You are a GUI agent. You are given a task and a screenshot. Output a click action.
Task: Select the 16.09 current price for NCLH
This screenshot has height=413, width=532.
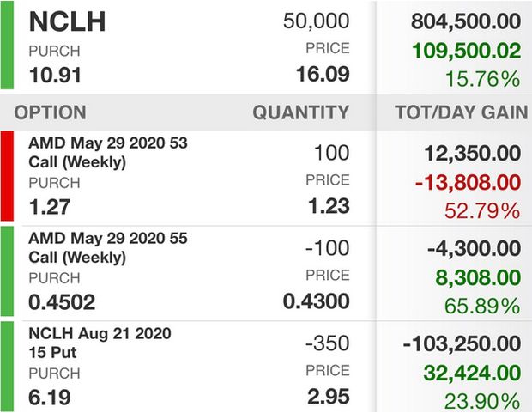(x=323, y=74)
